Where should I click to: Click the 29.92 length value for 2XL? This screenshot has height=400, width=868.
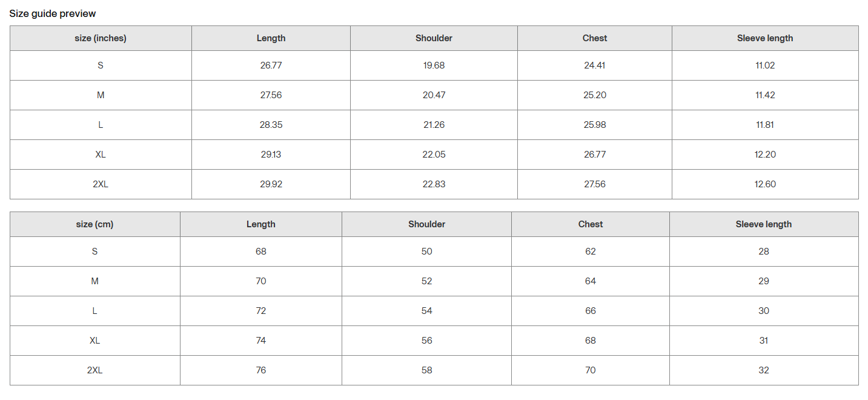(271, 184)
